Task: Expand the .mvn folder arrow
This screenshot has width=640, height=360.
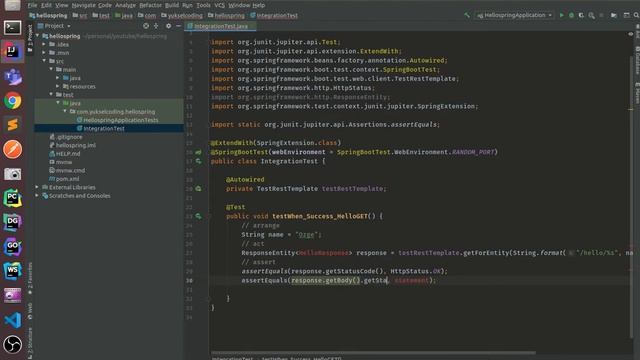Action: [x=44, y=53]
